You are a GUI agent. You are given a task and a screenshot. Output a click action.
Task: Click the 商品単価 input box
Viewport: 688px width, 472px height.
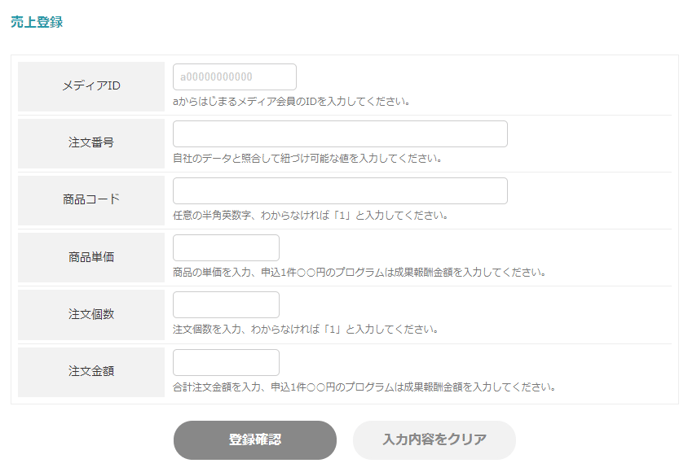coord(226,248)
